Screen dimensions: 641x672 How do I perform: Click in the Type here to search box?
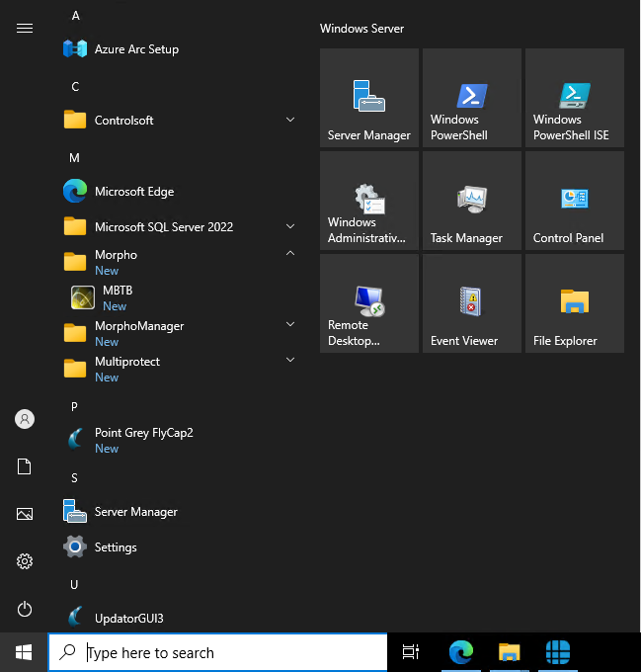point(217,652)
